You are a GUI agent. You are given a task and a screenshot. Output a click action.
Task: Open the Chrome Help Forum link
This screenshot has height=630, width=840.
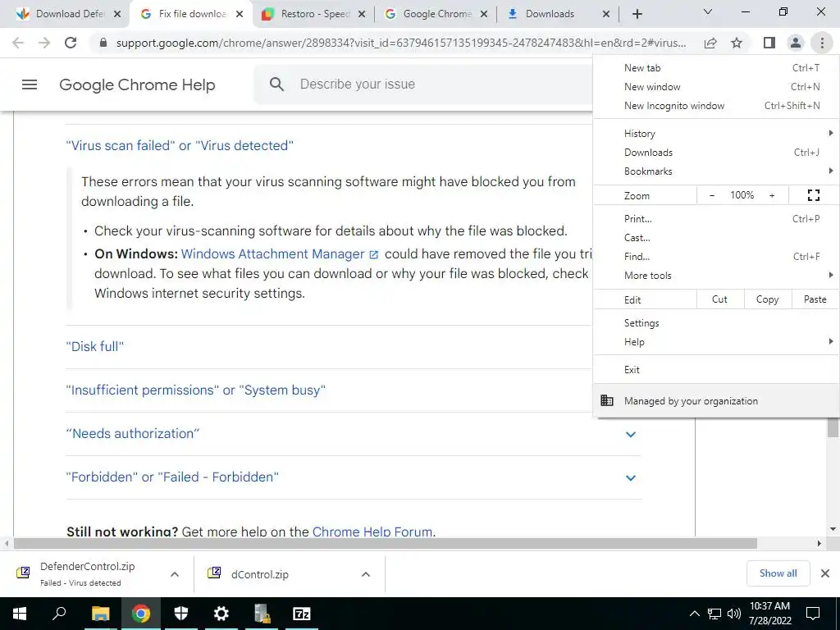pos(372,532)
